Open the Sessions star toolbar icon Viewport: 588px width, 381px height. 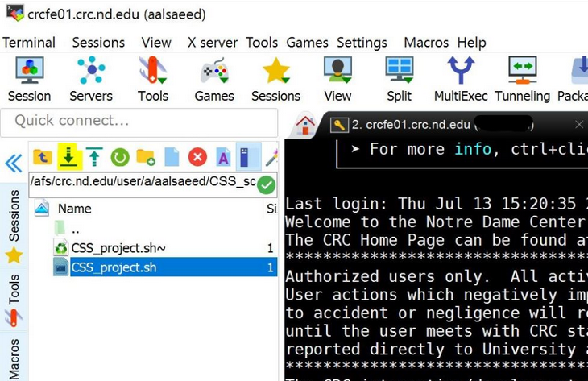coord(276,80)
